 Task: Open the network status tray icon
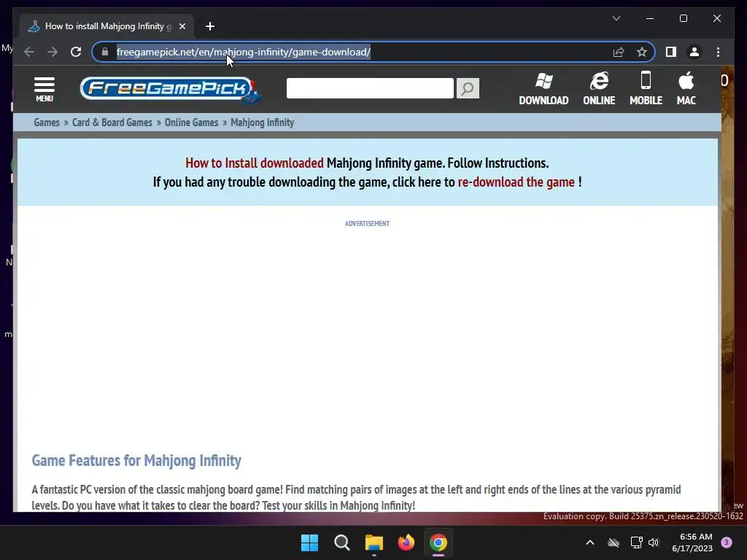pyautogui.click(x=636, y=542)
